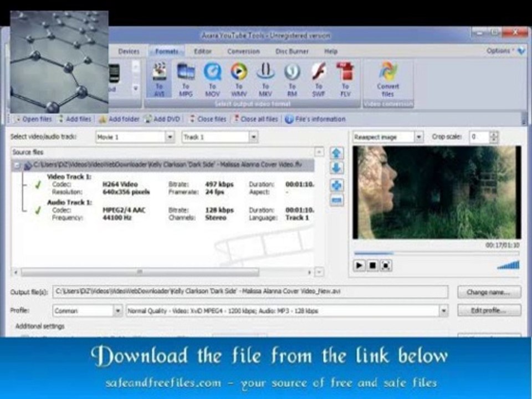This screenshot has height=399, width=532.
Task: Switch preview to full screen
Action: [386, 265]
